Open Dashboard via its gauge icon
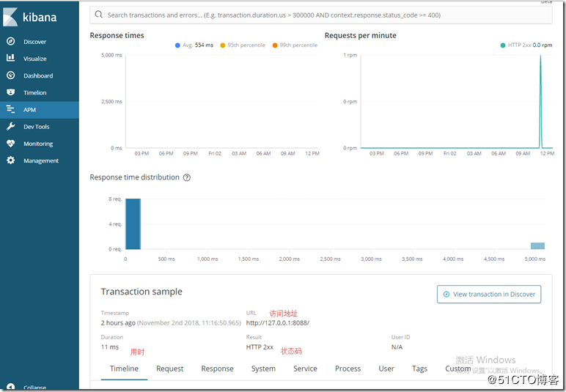 tap(11, 75)
